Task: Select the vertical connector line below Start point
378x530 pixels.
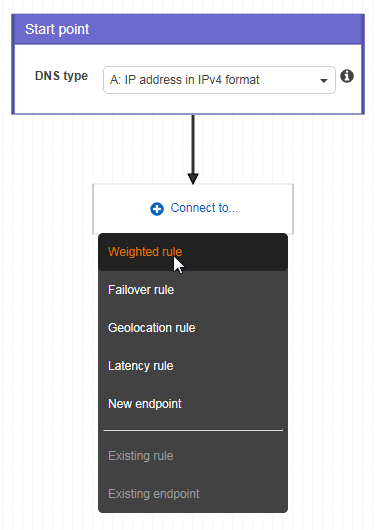Action: coord(193,144)
